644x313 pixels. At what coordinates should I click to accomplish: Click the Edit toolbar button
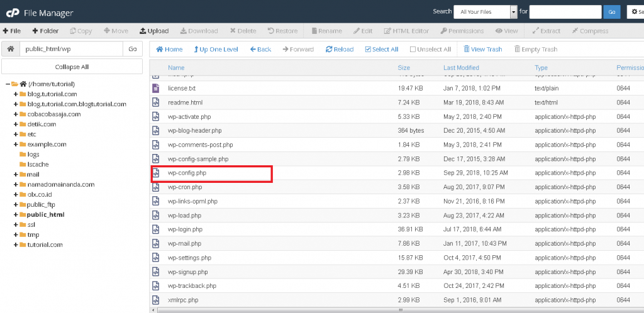363,31
